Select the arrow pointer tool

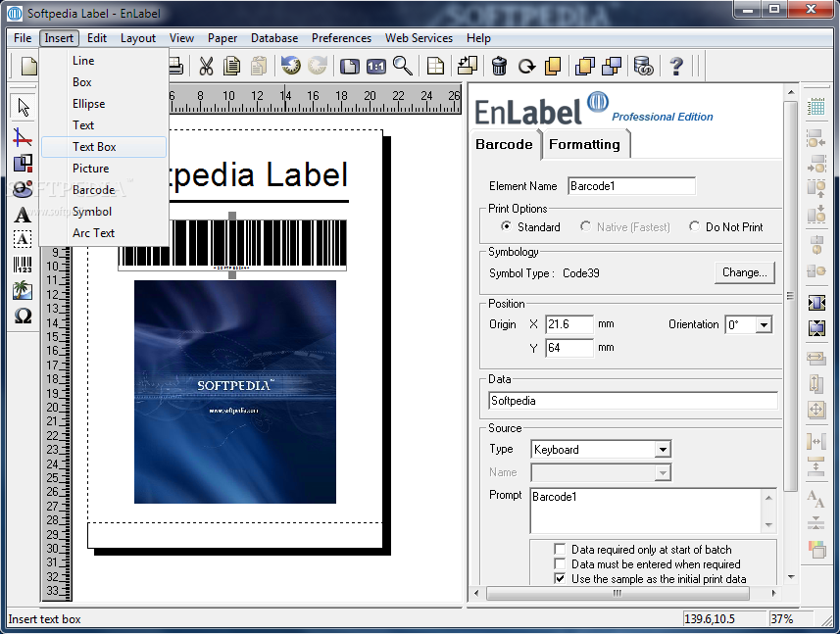[x=24, y=107]
